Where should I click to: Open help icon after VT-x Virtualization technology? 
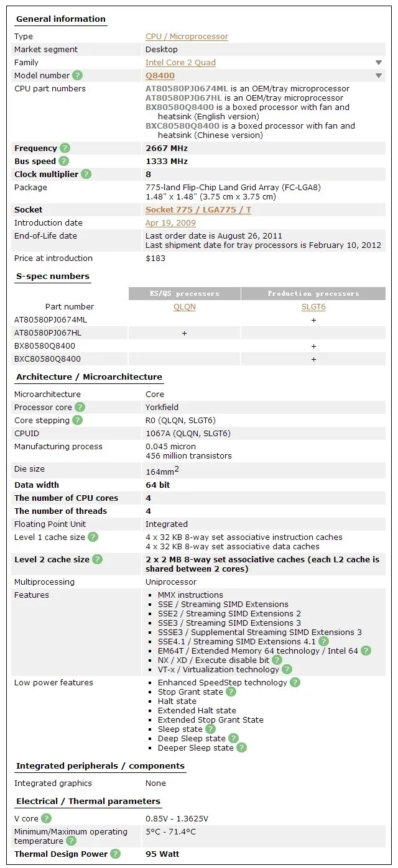click(287, 669)
